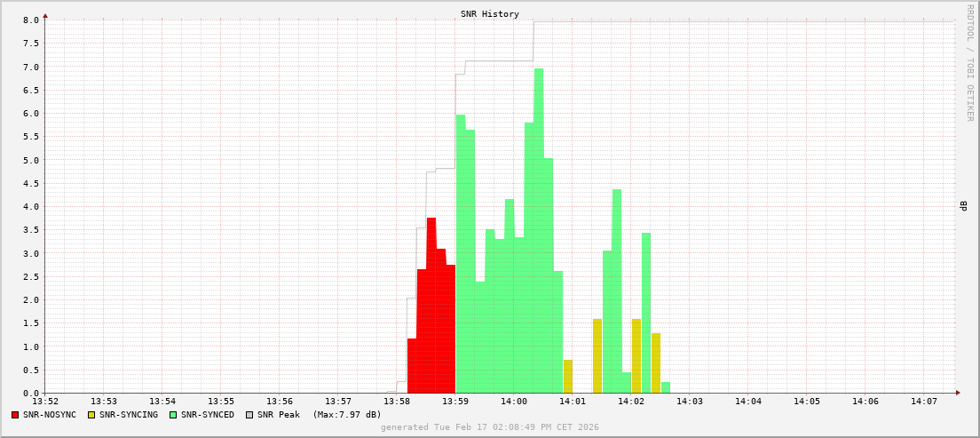The height and width of the screenshot is (438, 980).
Task: Click the 8.0 value on y-axis
Action: tap(30, 20)
